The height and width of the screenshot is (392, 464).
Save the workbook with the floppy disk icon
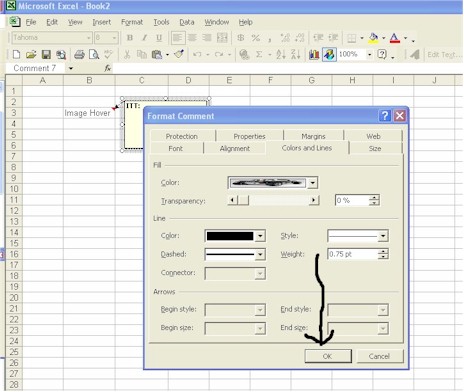[x=46, y=54]
